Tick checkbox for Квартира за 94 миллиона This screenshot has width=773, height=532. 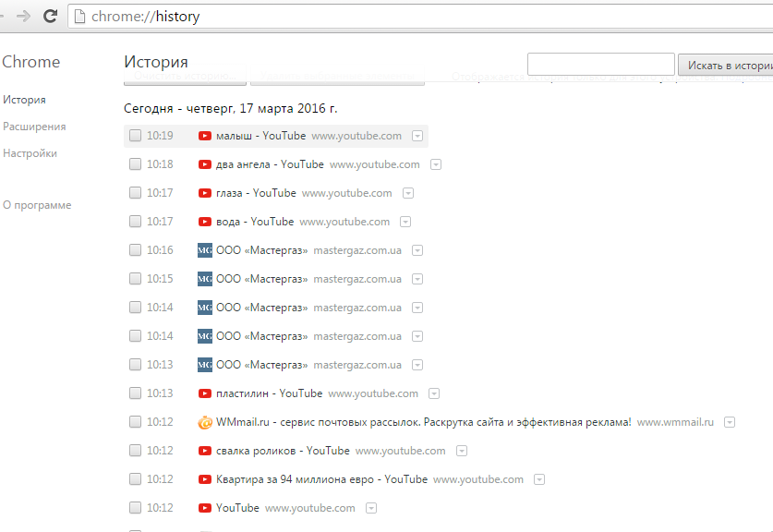[135, 478]
